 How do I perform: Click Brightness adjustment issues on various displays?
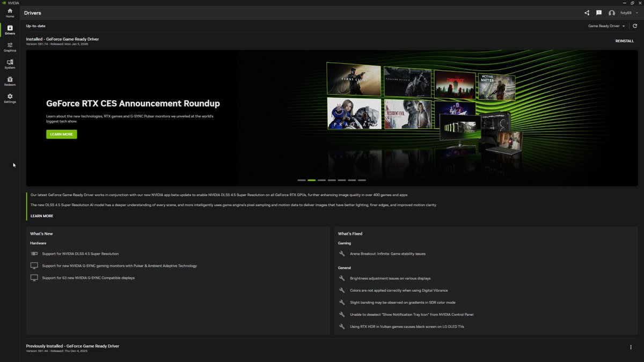click(x=390, y=278)
